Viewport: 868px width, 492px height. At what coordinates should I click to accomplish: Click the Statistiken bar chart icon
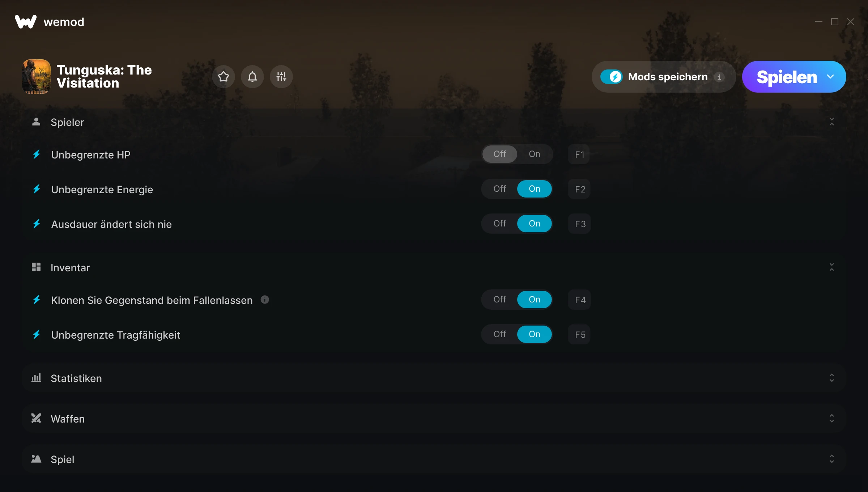36,378
